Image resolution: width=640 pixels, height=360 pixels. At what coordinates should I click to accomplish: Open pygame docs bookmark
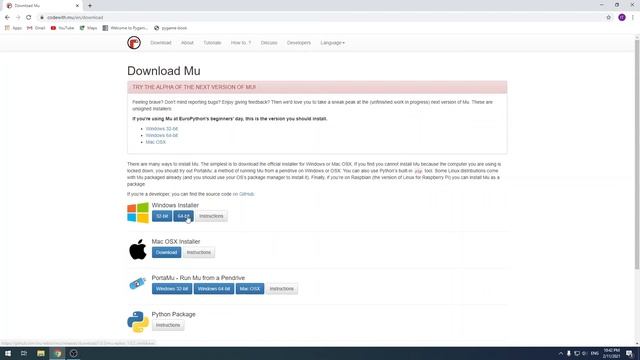pos(170,28)
